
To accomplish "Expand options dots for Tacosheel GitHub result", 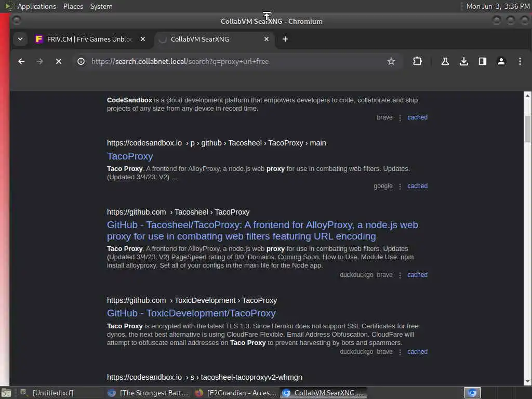I will click(400, 275).
